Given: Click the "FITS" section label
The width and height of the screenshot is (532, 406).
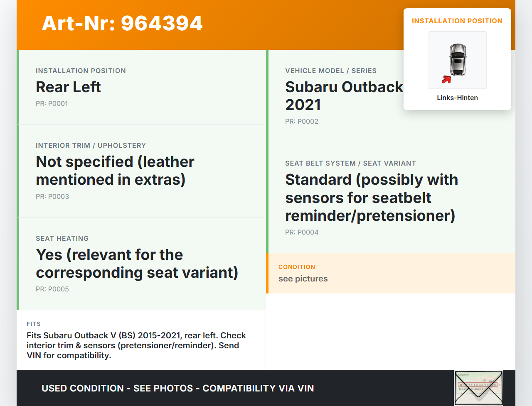Looking at the screenshot, I should tap(34, 324).
